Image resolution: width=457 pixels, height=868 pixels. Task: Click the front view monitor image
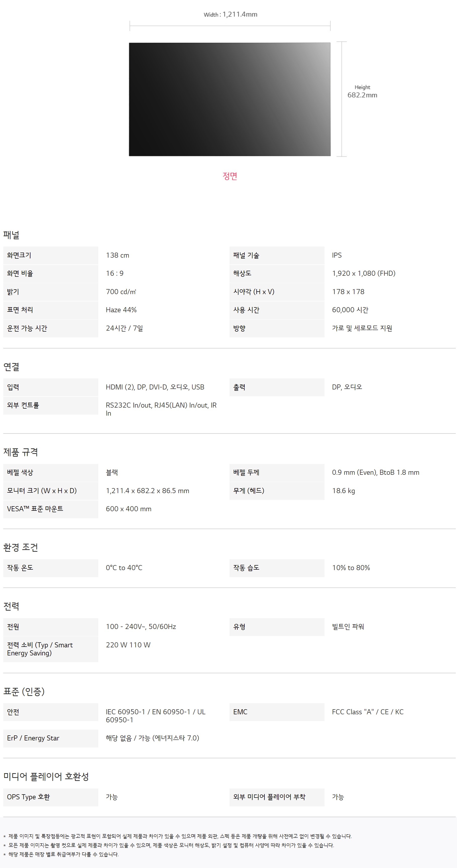pos(230,99)
